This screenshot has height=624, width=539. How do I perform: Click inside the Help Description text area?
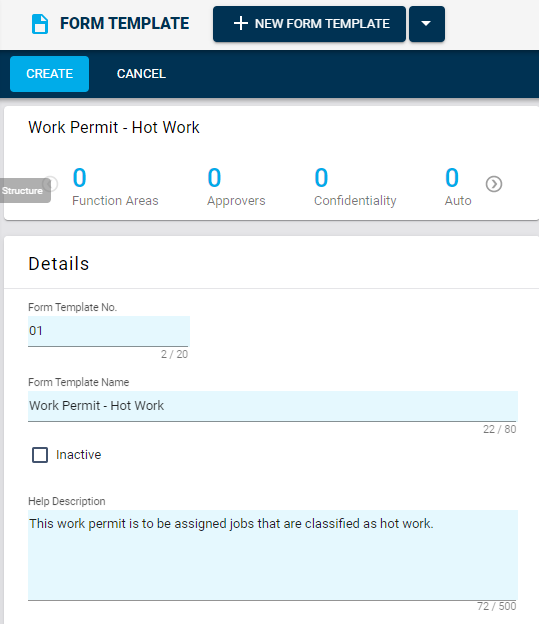[273, 555]
